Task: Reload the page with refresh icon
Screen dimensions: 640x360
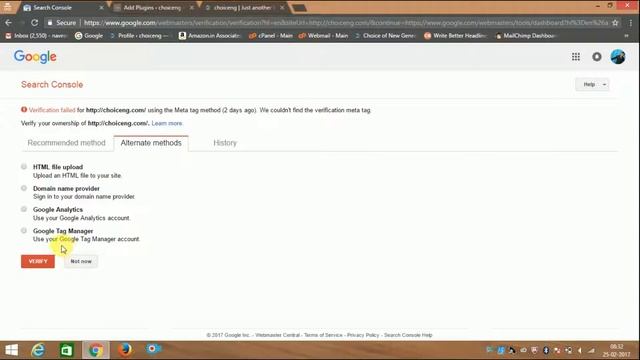Action: pos(35,23)
